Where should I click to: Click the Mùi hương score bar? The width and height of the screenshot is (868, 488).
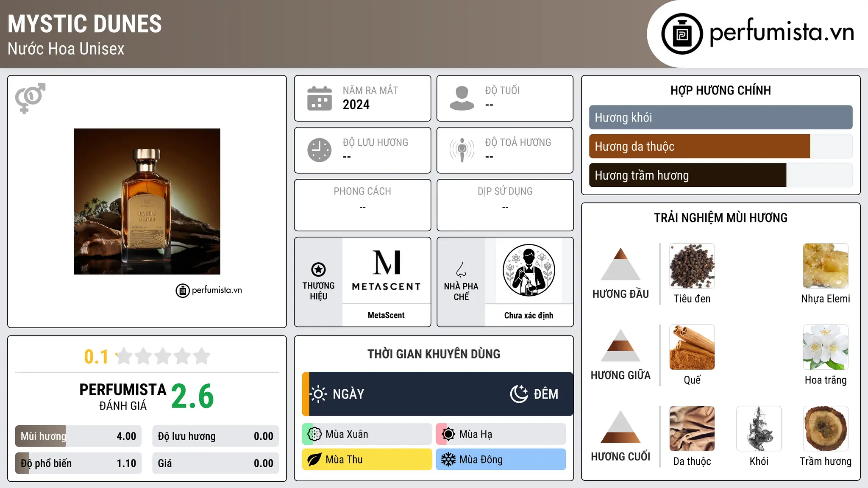78,436
